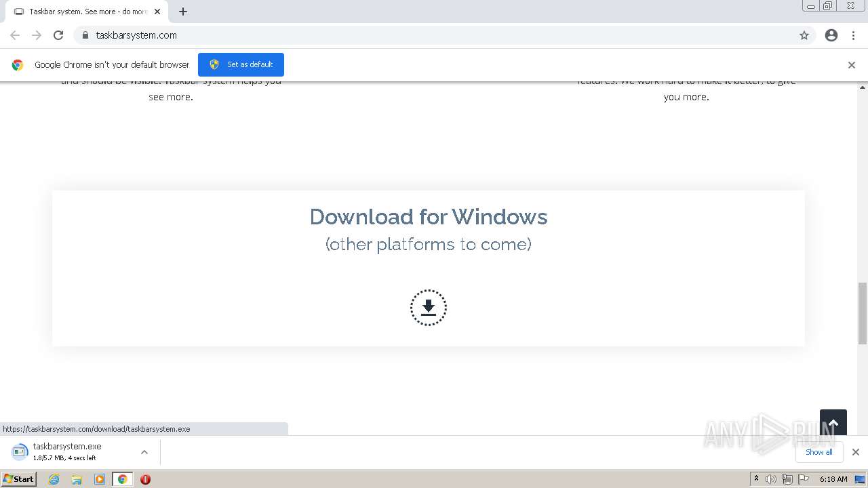868x488 pixels.
Task: Show all downloads
Action: click(819, 452)
